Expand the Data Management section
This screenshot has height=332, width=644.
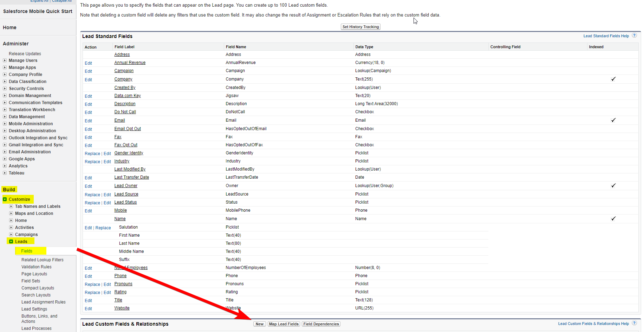tap(5, 117)
